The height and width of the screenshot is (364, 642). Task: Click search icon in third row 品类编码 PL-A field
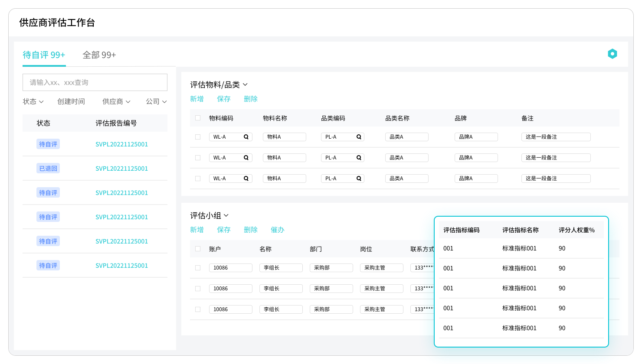pyautogui.click(x=359, y=179)
